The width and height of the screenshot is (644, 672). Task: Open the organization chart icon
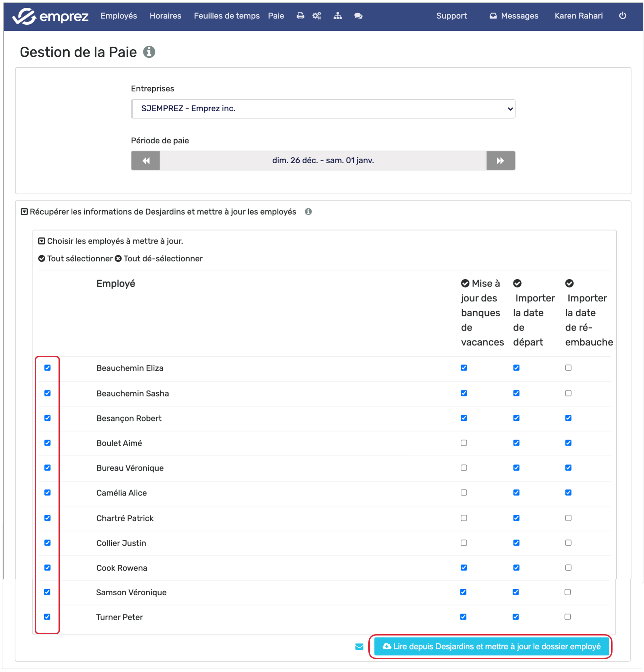pyautogui.click(x=338, y=16)
